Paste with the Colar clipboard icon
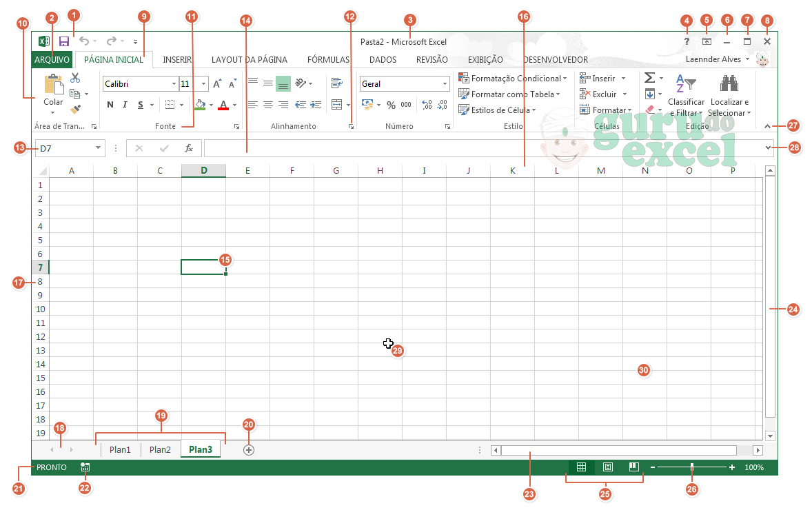This screenshot has height=510, width=812. click(x=53, y=84)
